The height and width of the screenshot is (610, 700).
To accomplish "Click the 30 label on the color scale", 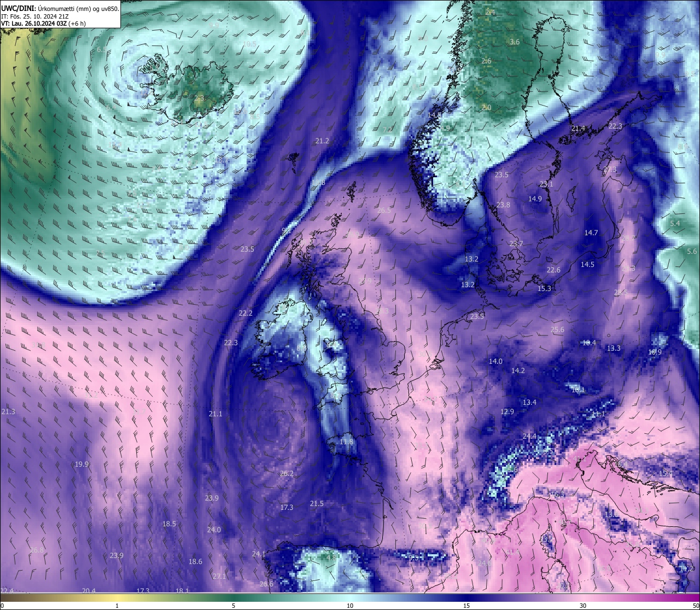I will (583, 606).
